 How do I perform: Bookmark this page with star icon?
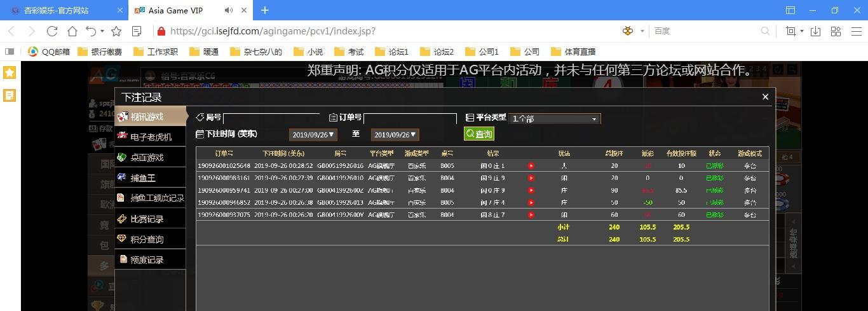pos(116,31)
